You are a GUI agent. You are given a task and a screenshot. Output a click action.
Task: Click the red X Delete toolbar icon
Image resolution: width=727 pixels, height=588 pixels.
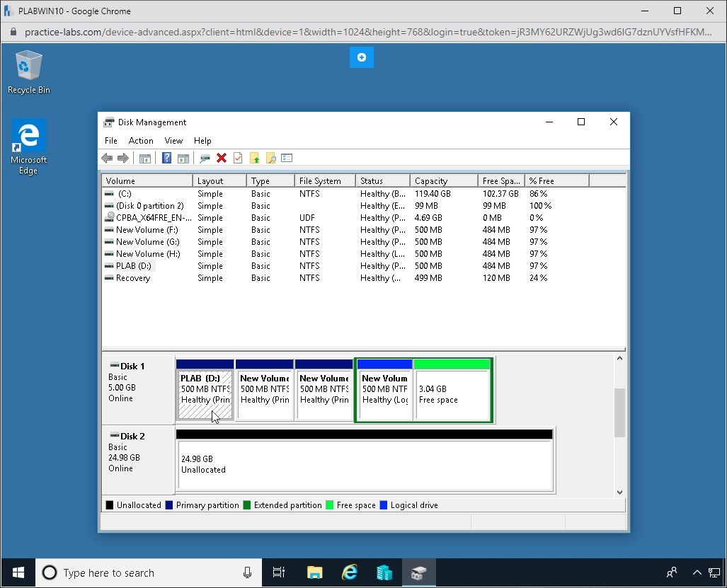pyautogui.click(x=222, y=158)
